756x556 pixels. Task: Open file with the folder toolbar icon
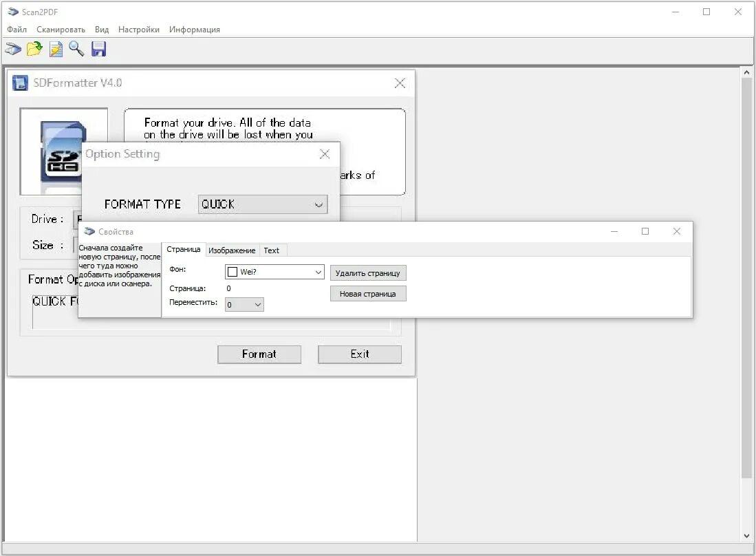34,49
